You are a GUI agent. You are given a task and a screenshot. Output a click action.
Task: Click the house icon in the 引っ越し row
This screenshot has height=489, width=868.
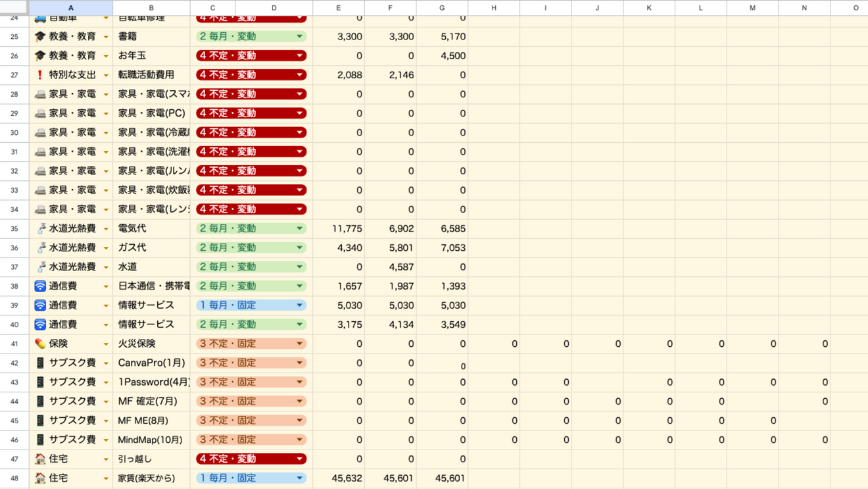click(40, 459)
